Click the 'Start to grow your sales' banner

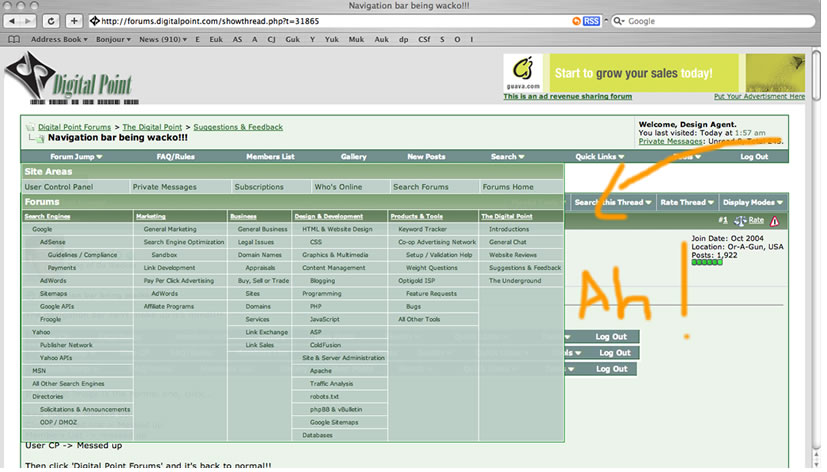click(643, 73)
